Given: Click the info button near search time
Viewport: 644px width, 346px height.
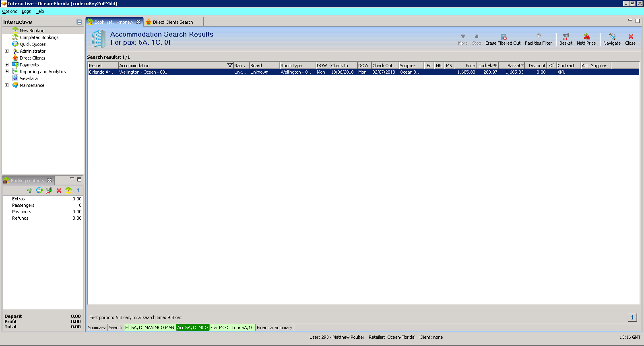Looking at the screenshot, I should [632, 317].
